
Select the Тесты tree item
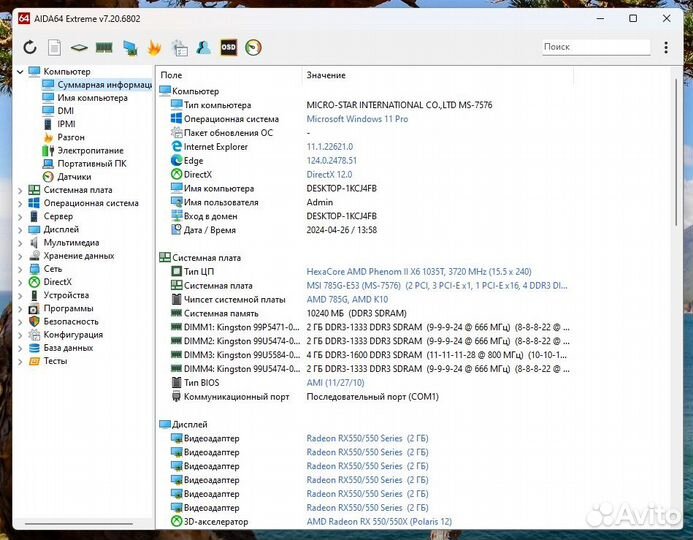coord(48,361)
